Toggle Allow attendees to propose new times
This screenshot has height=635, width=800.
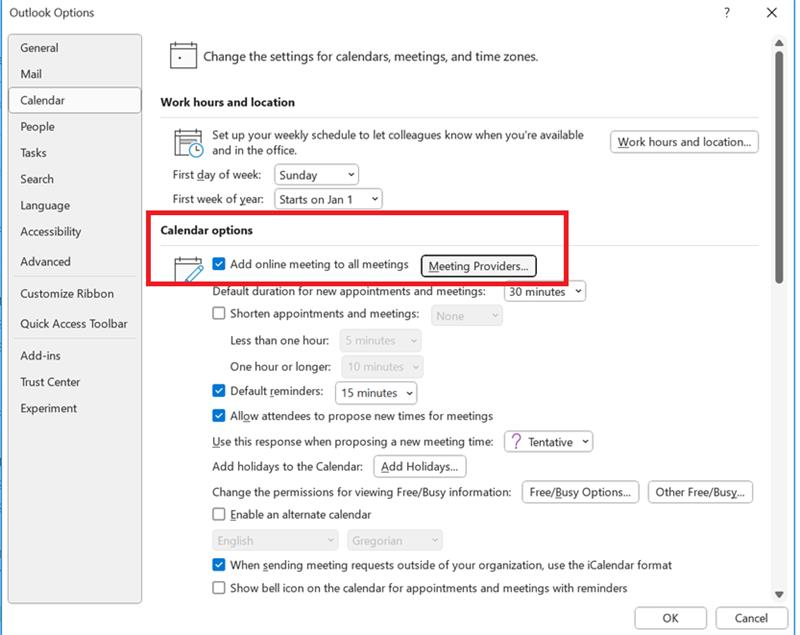[x=218, y=416]
